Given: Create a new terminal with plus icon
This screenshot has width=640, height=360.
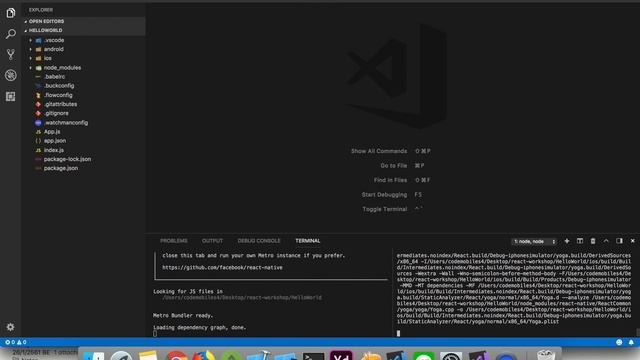Looking at the screenshot, I should click(567, 241).
